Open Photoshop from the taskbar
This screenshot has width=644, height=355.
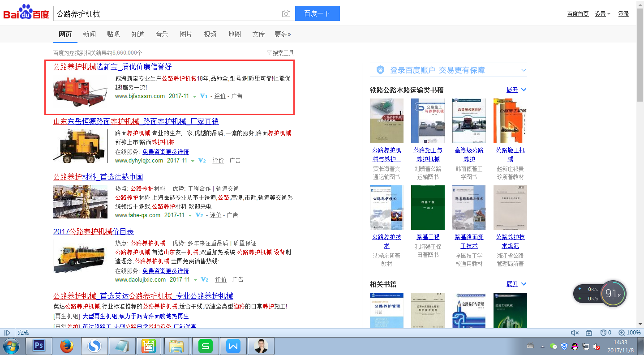click(x=39, y=346)
